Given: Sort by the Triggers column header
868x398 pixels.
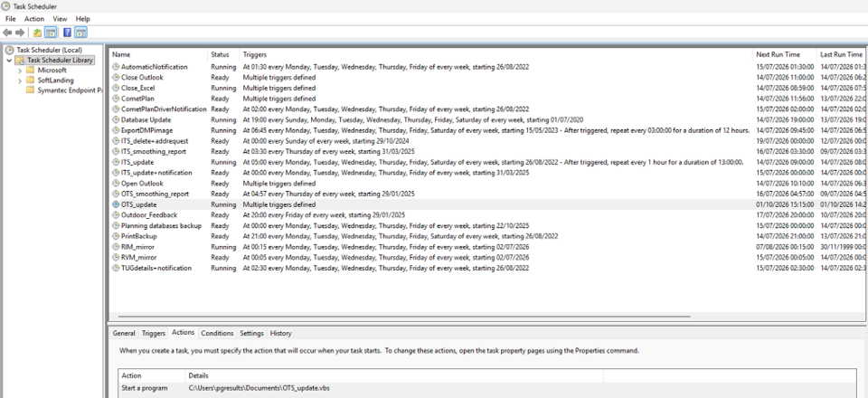Looking at the screenshot, I should 496,55.
